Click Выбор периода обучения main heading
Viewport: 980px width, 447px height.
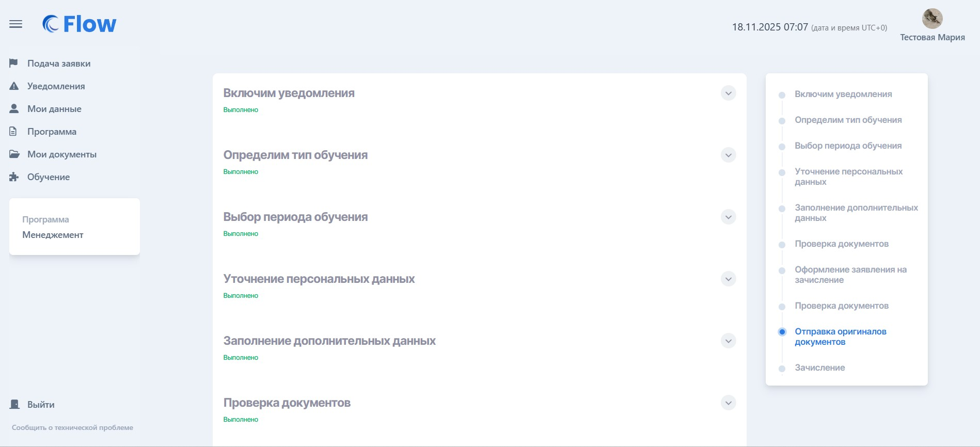click(x=295, y=217)
